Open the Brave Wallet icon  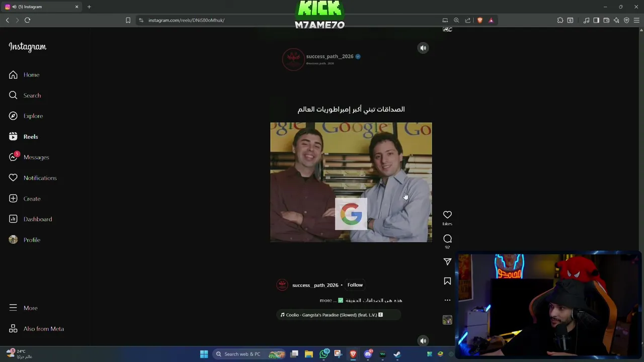point(606,20)
